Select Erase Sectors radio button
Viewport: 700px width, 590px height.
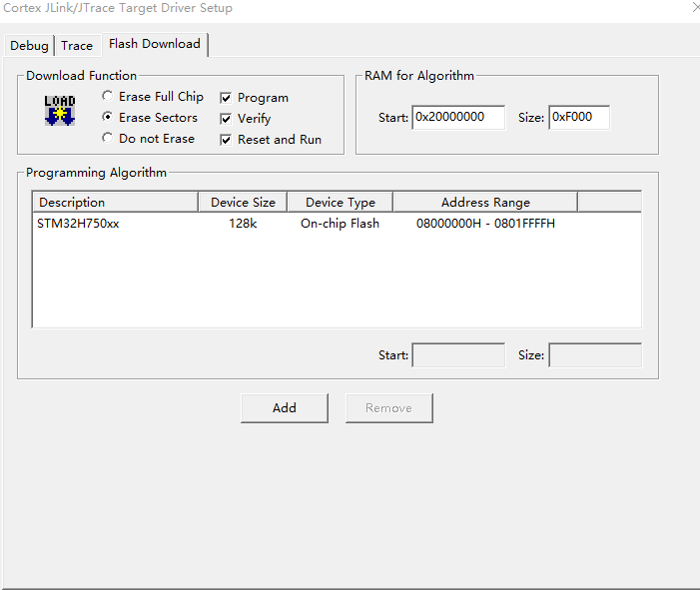point(108,118)
